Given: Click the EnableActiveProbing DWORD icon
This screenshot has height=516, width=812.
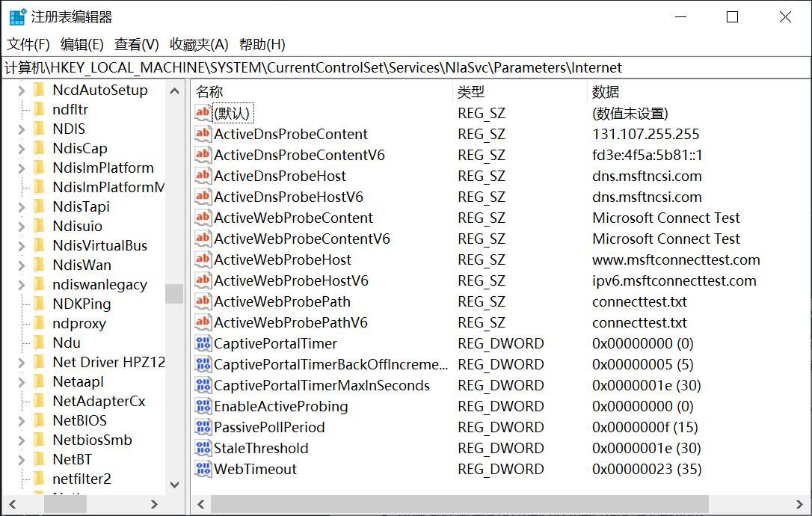Looking at the screenshot, I should point(203,407).
